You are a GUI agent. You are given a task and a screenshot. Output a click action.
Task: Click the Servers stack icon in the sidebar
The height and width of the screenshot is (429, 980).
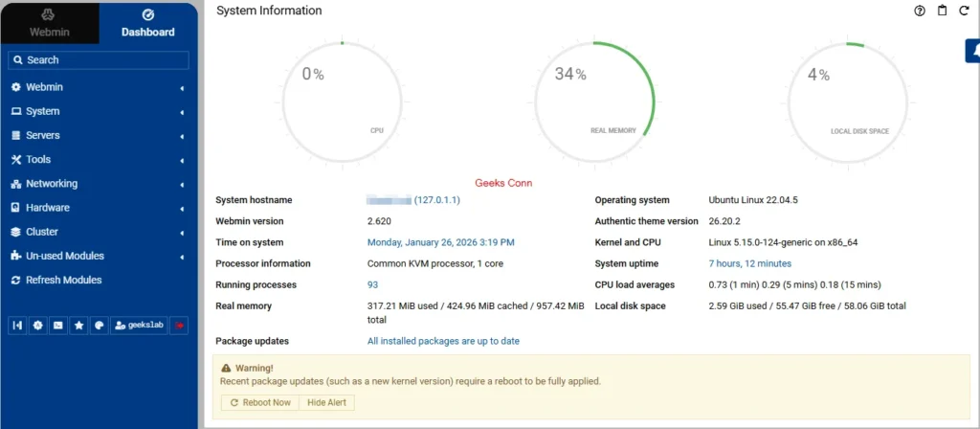(x=16, y=135)
